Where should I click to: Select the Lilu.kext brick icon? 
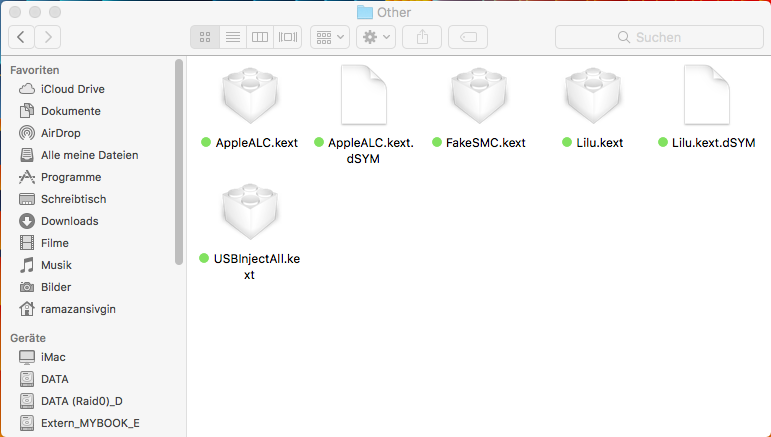tap(593, 95)
